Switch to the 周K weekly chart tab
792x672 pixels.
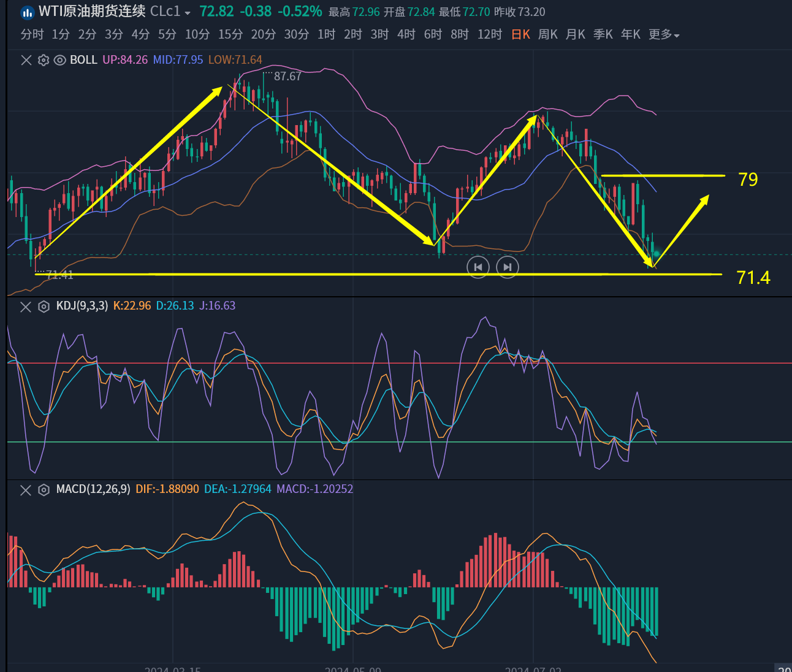pos(547,35)
